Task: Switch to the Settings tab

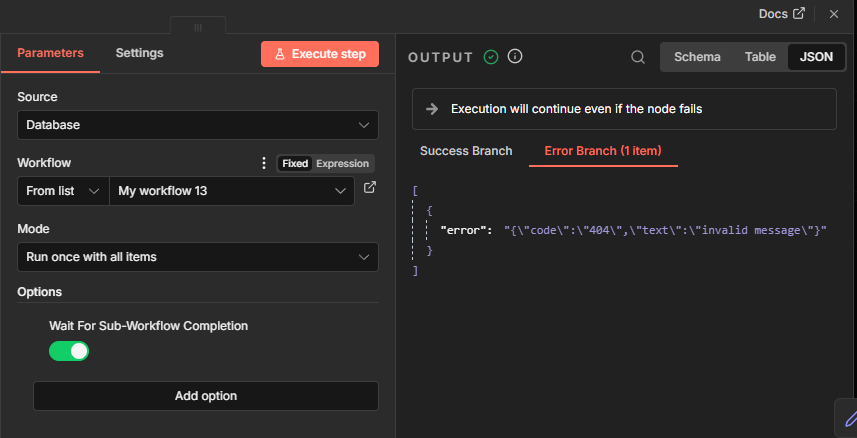Action: (x=139, y=53)
